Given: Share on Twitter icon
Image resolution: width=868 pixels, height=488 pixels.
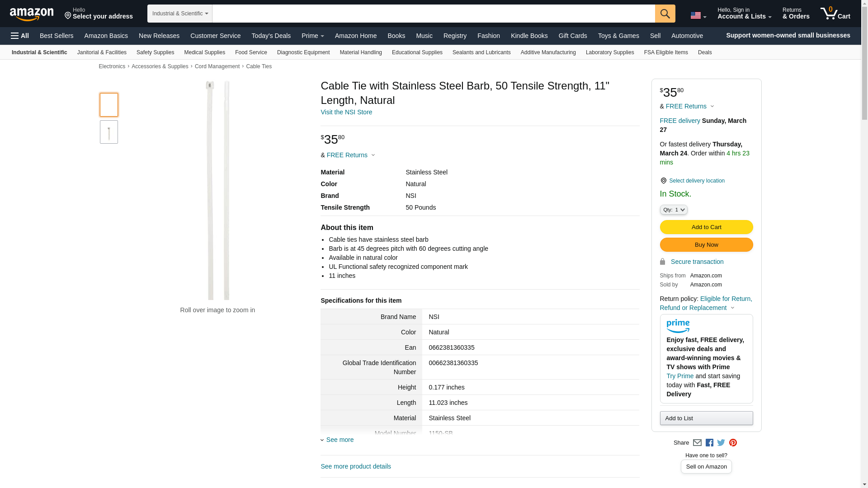Looking at the screenshot, I should pos(721,443).
